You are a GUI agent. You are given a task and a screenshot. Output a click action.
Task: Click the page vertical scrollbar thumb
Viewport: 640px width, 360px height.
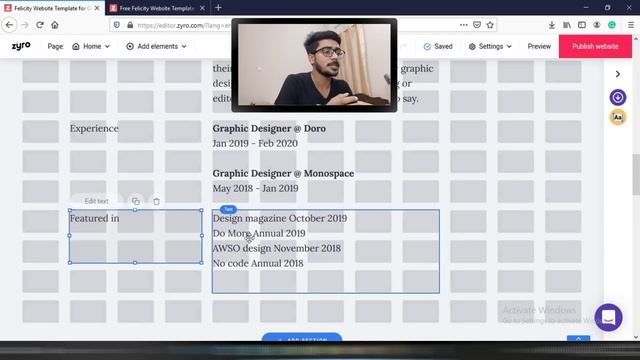click(636, 175)
